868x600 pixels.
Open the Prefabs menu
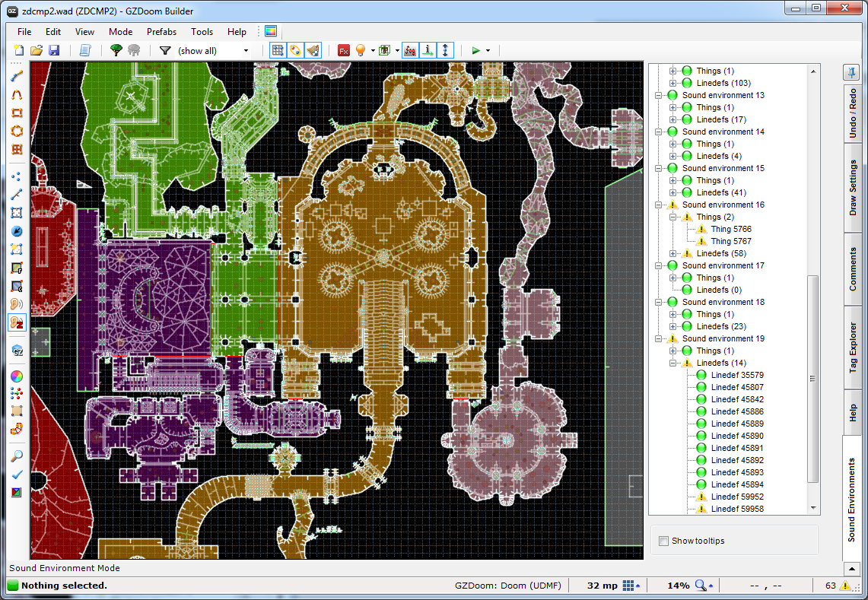(x=161, y=31)
